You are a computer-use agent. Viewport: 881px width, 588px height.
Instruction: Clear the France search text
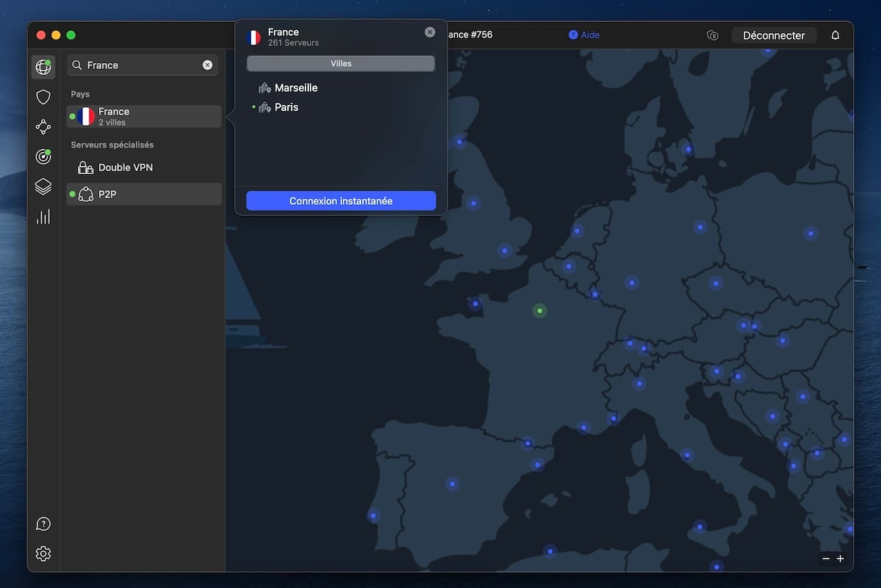coord(208,65)
